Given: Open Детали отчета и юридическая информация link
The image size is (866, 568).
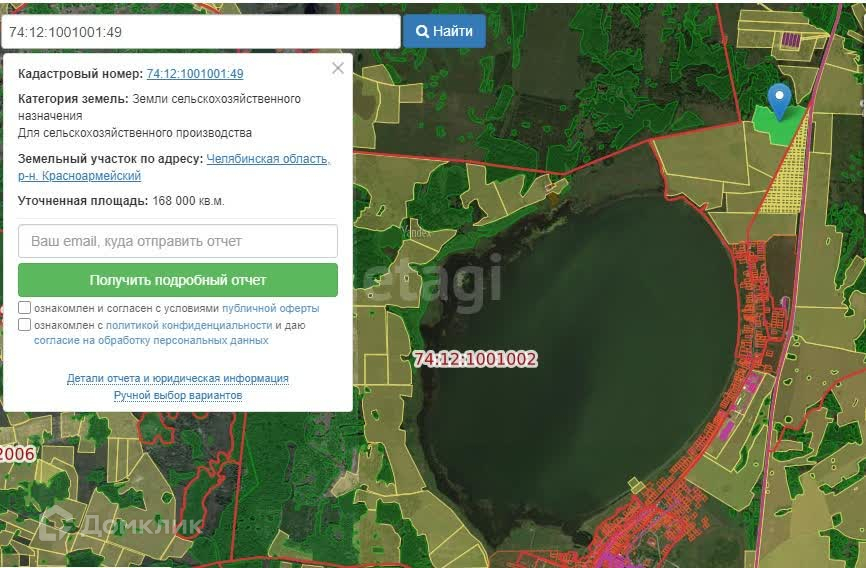Looking at the screenshot, I should pos(178,378).
